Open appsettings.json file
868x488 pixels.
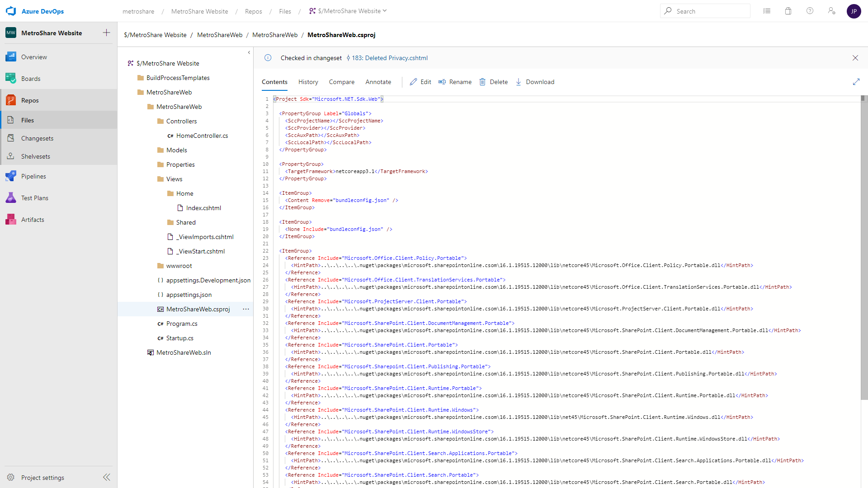[x=189, y=295]
